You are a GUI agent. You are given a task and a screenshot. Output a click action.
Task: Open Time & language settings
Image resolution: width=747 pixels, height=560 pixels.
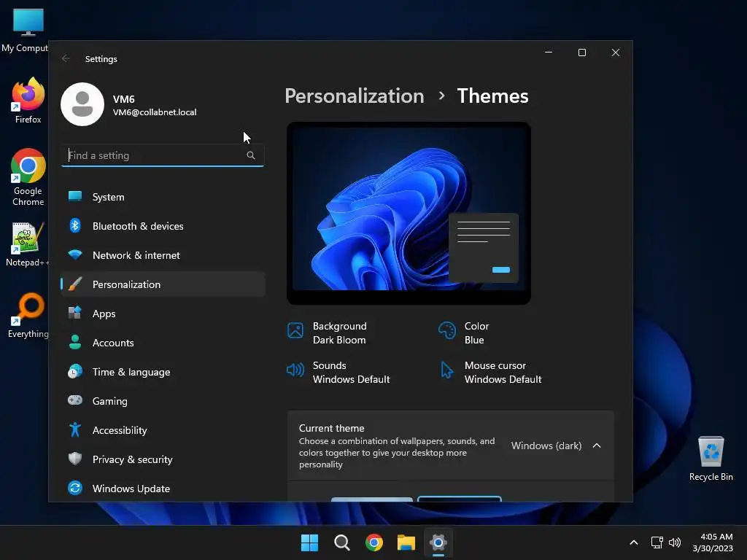pyautogui.click(x=163, y=371)
